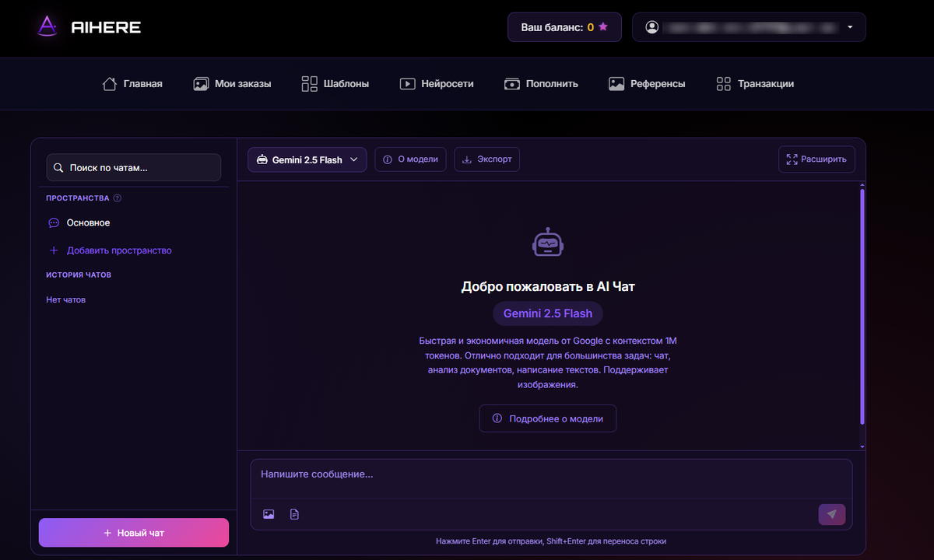Click the play icon beside Нейросети

coord(407,83)
